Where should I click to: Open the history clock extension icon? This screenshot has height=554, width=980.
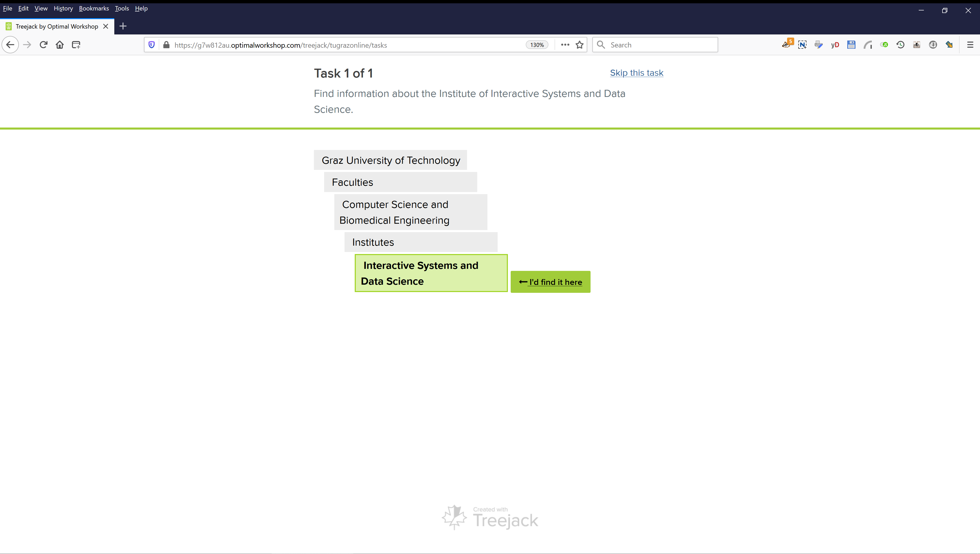[900, 45]
